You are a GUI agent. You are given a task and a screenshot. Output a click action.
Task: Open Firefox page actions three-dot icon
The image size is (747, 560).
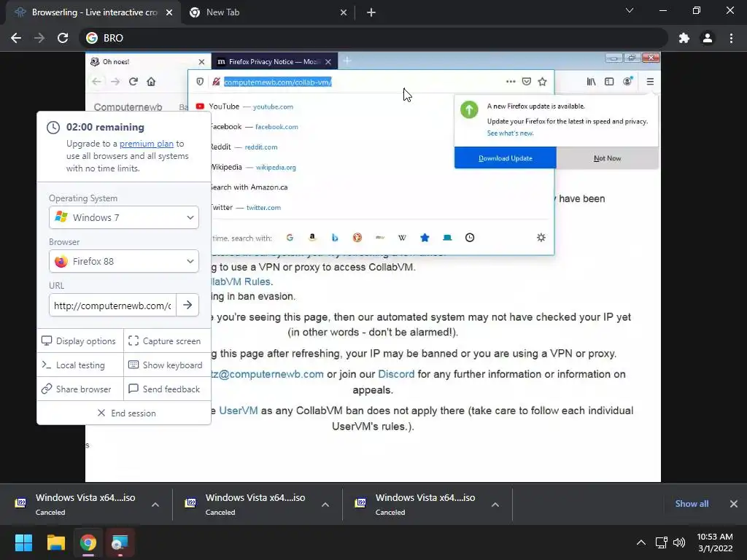[511, 82]
